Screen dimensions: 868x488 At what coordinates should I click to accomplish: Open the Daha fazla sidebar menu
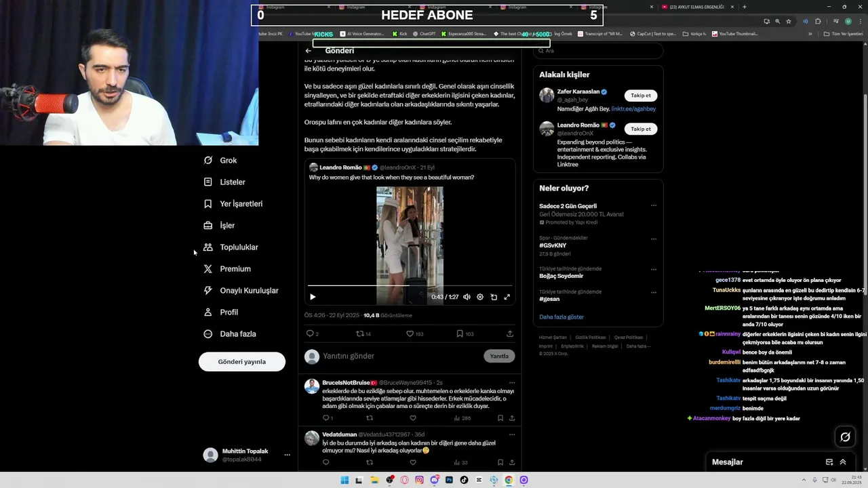point(230,334)
